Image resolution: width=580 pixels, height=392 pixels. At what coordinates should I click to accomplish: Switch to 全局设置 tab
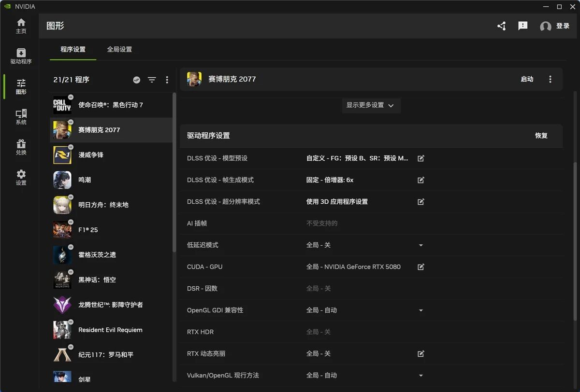point(119,49)
